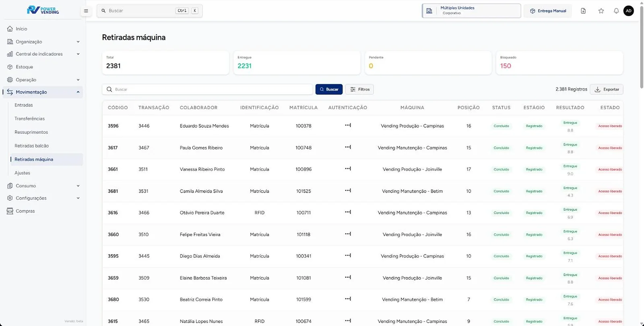This screenshot has height=326, width=644.
Task: Click the table search input field
Action: 207,89
